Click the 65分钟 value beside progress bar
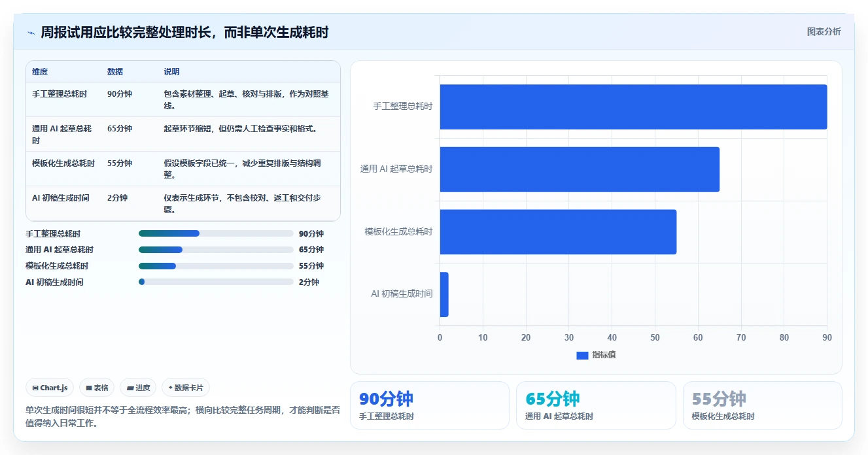The image size is (868, 455). tap(311, 250)
